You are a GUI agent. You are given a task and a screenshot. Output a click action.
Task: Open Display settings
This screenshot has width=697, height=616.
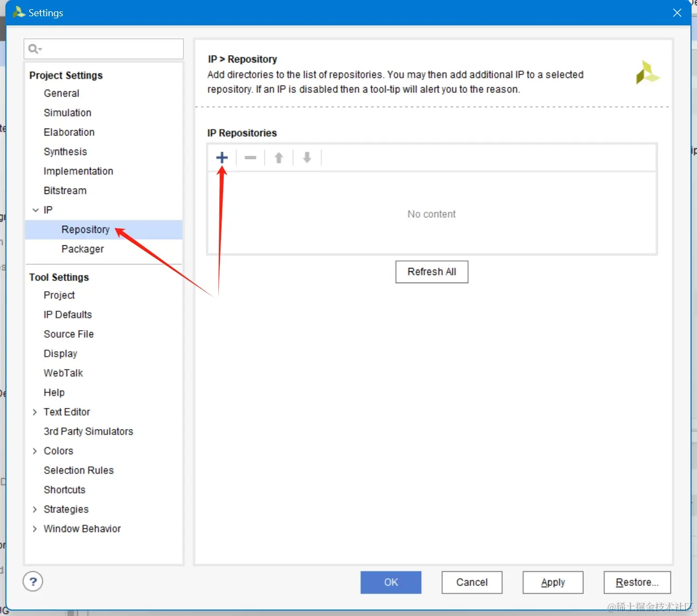coord(61,354)
